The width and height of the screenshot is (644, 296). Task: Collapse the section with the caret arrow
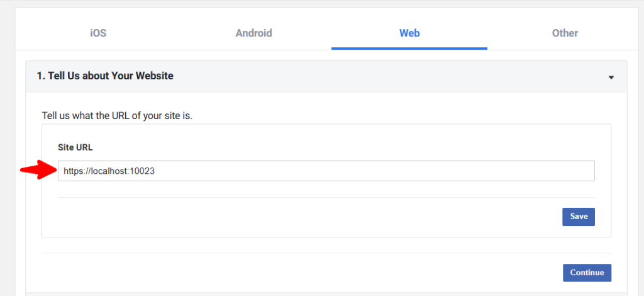[611, 77]
